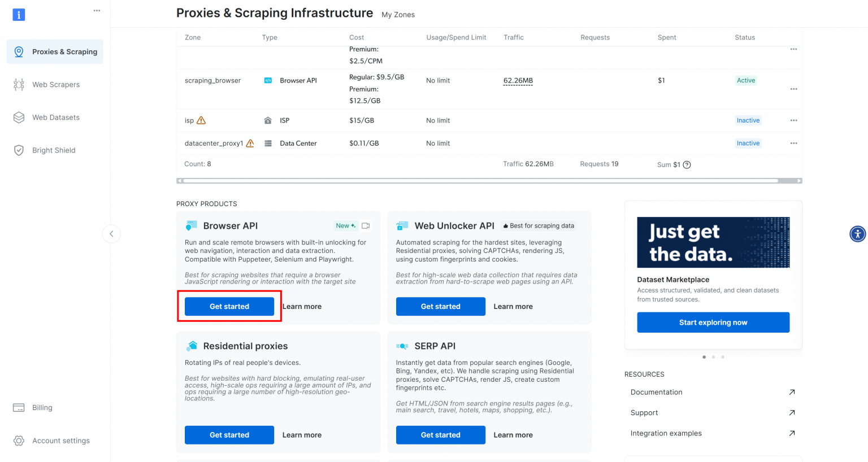Screen dimensions: 868x462
Task: Open the Documentation link under Resources
Action: pos(656,392)
